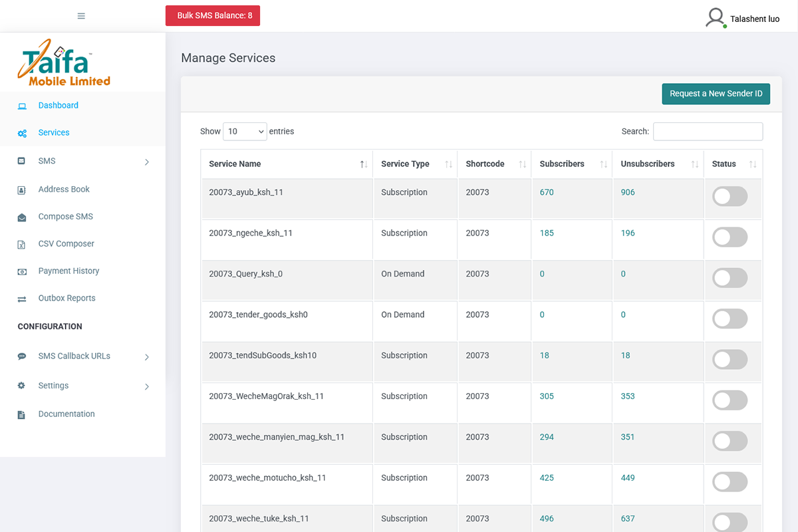
Task: Enable status for 20073_ayub_ksh_11
Action: 730,196
